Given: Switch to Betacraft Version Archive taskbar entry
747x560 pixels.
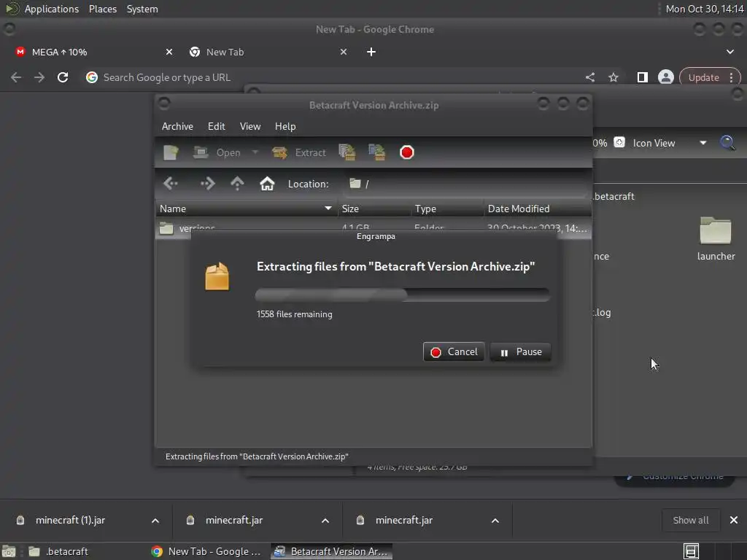Looking at the screenshot, I should [332, 551].
